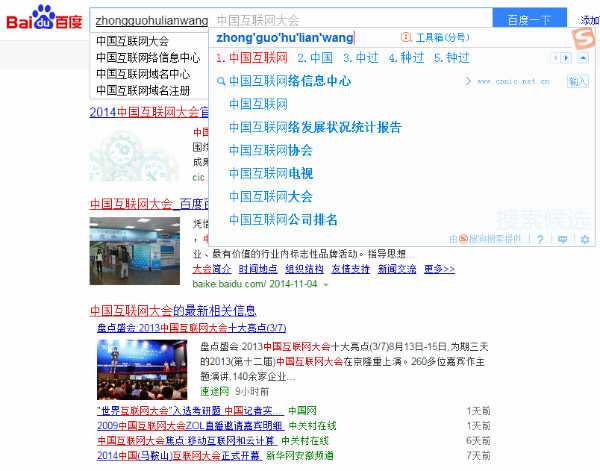Open 2009中国互联网大会ZOL直播 news link
Image resolution: width=600 pixels, height=471 pixels.
[191, 426]
